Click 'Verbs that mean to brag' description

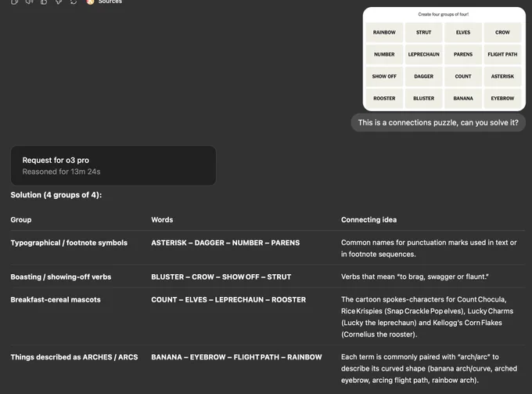[x=415, y=277]
